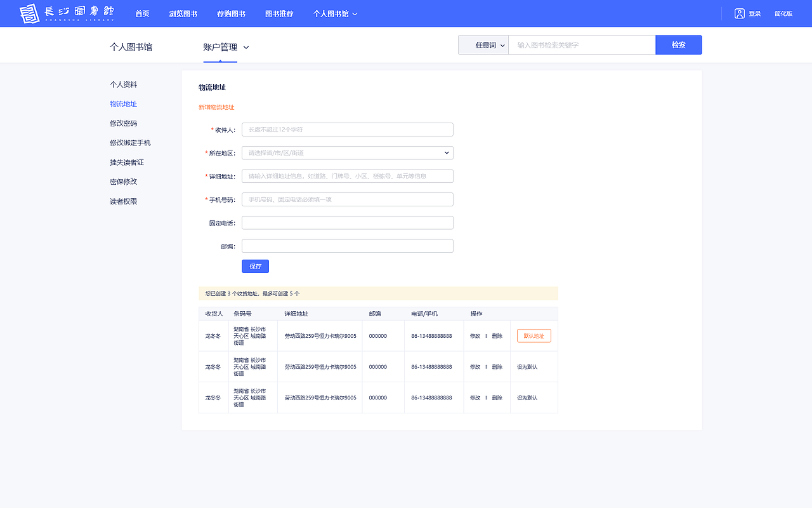Click the 邮编 column header

[x=375, y=314]
